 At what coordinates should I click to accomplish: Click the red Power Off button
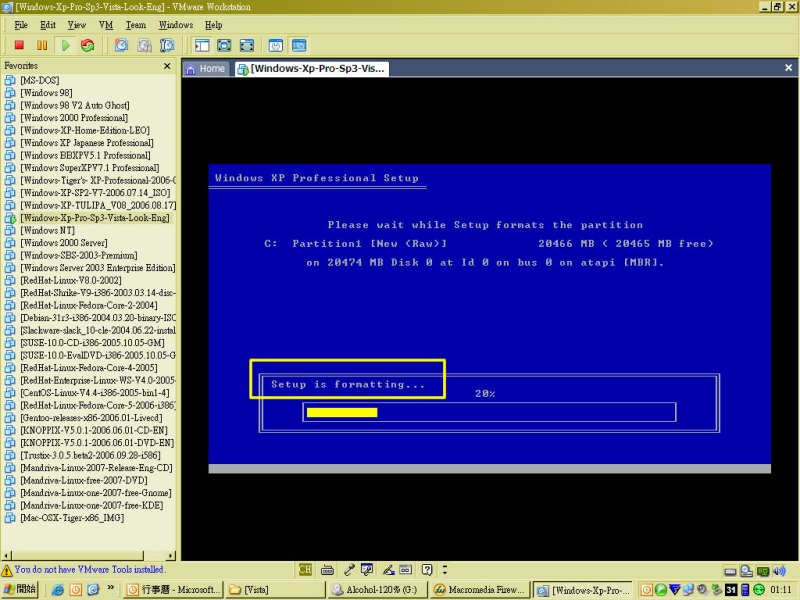(x=19, y=45)
